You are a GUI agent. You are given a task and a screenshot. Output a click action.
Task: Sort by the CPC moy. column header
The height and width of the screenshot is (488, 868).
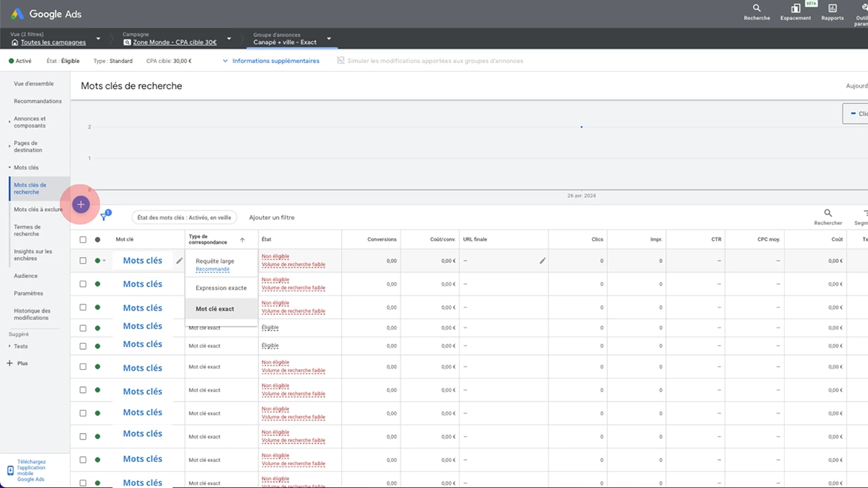769,240
